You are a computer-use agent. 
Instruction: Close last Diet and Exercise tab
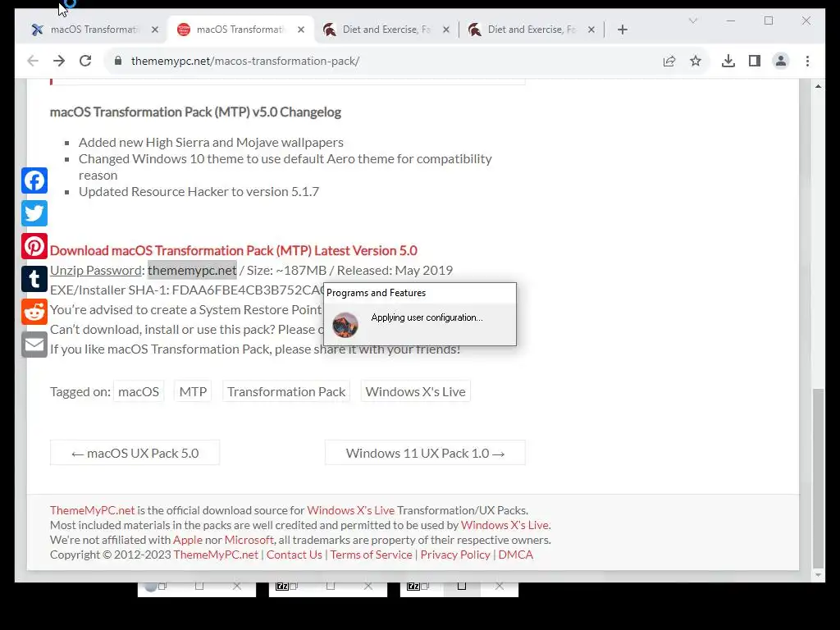pos(591,30)
